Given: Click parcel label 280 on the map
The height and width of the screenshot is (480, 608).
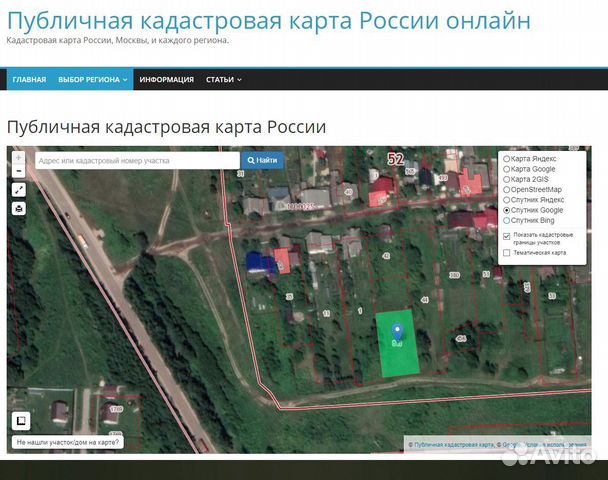Looking at the screenshot, I should click(454, 275).
